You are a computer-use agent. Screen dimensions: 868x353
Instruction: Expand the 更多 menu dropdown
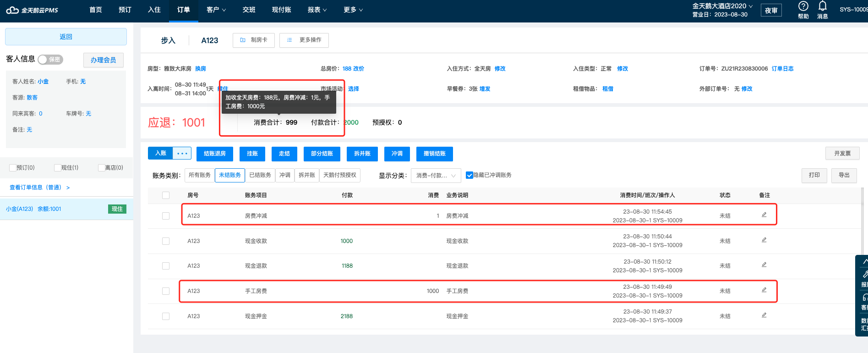pos(353,10)
